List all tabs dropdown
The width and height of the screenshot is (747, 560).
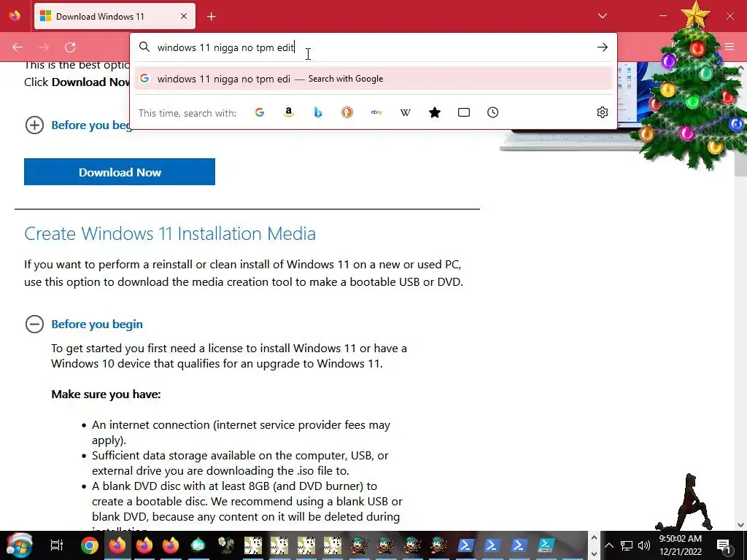pyautogui.click(x=602, y=16)
